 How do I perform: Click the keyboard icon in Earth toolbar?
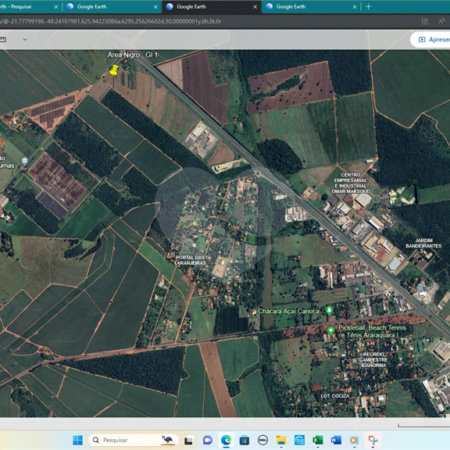pos(3,39)
